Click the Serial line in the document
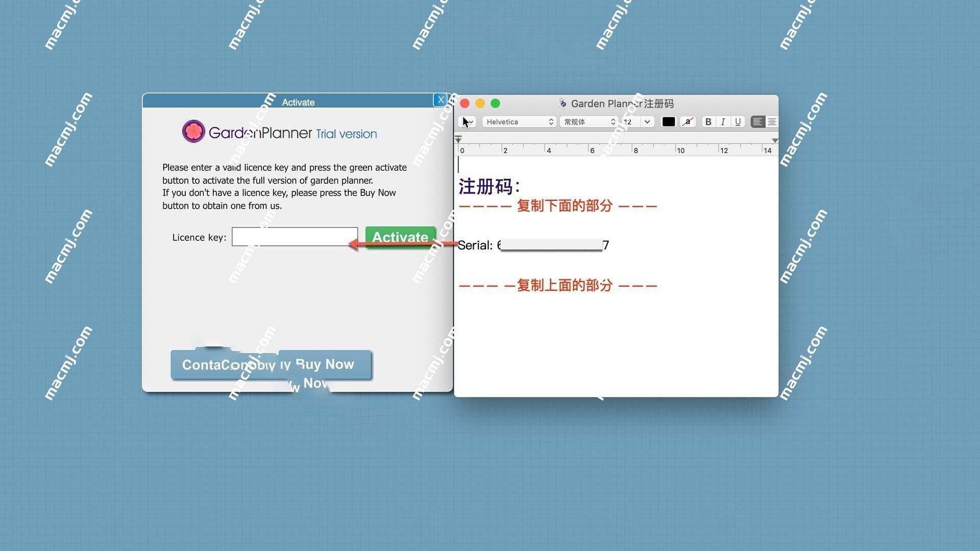Viewport: 980px width, 551px height. point(533,245)
